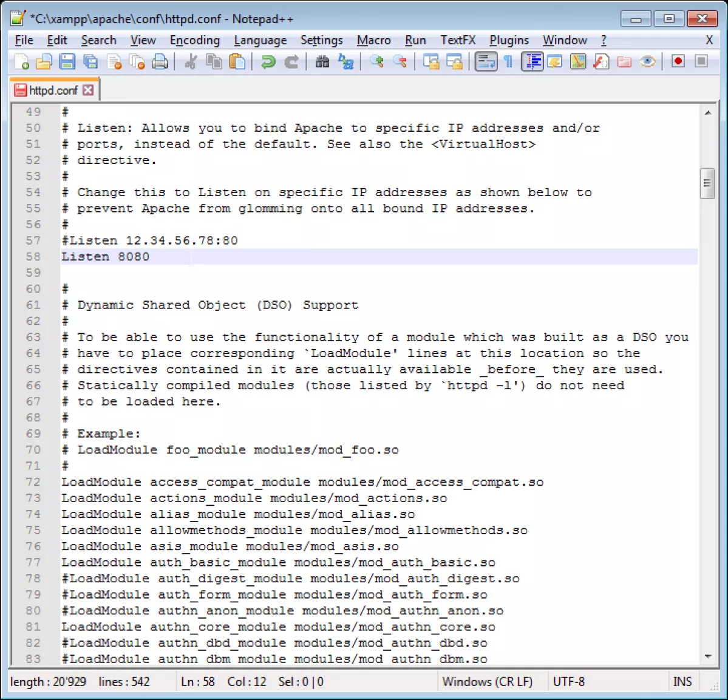Select the httpd.conf tab

[x=53, y=90]
